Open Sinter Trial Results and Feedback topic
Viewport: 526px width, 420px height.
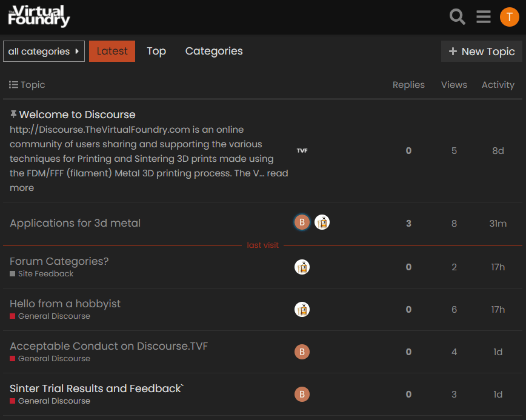(96, 388)
